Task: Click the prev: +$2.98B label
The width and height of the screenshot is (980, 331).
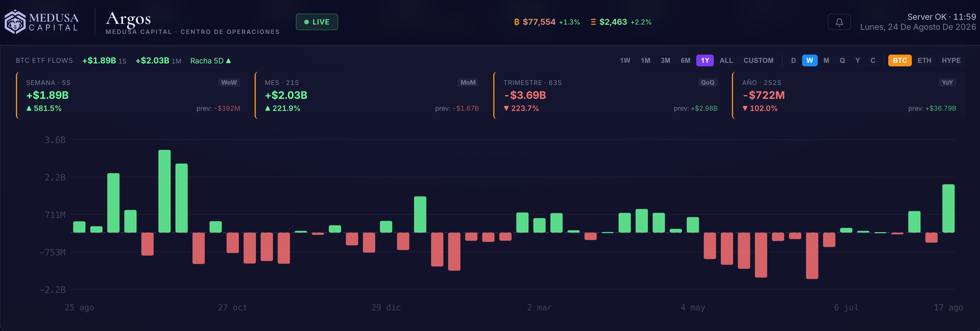Action: pos(695,109)
